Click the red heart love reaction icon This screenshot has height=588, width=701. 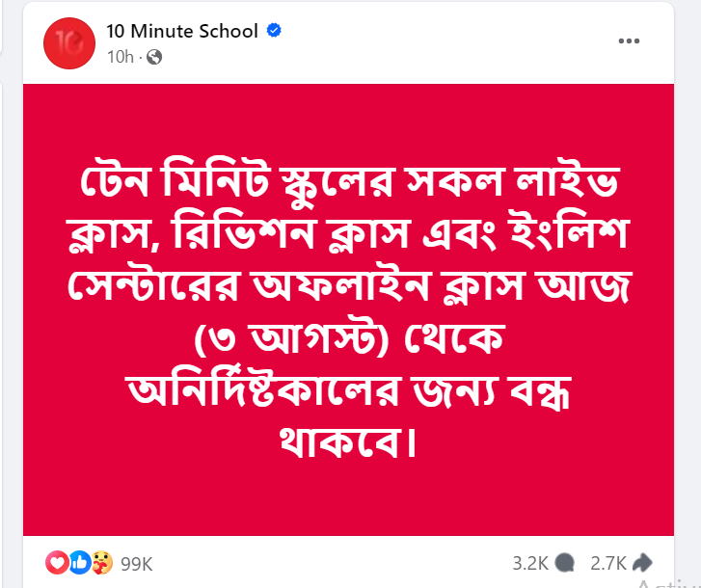point(57,563)
